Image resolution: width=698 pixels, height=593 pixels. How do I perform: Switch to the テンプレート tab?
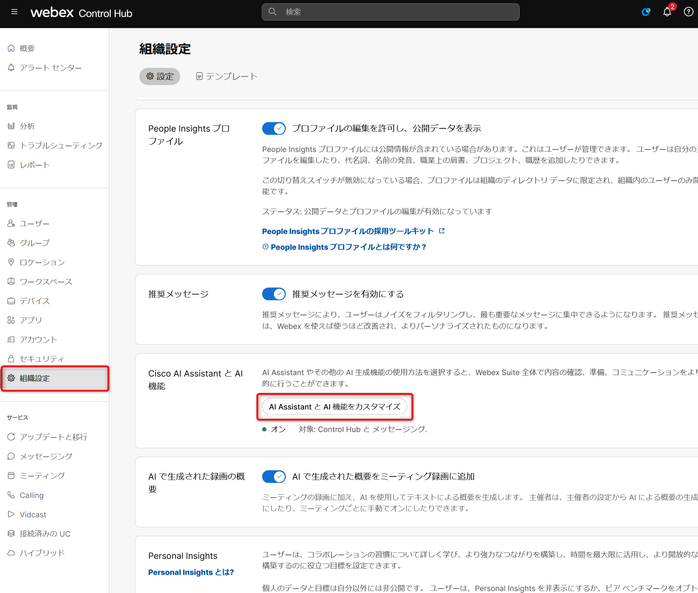pyautogui.click(x=226, y=77)
